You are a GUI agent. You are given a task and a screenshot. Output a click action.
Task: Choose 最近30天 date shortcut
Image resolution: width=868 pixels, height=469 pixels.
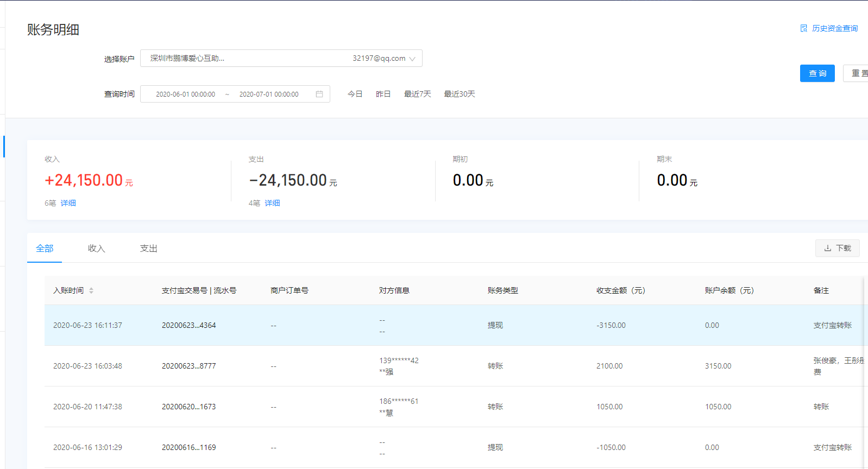pyautogui.click(x=459, y=94)
